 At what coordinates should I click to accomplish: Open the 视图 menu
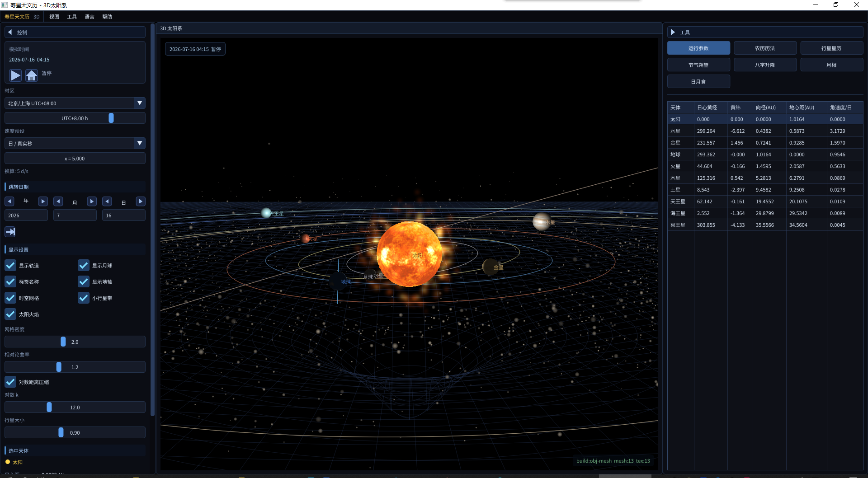click(54, 17)
